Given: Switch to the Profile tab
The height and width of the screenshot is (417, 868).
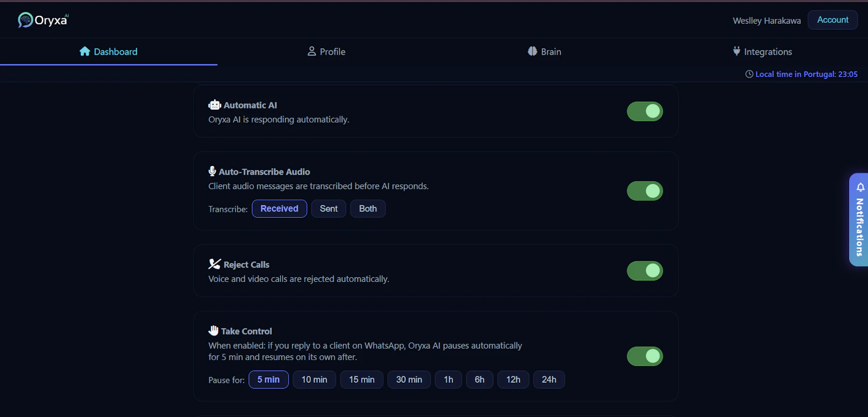Looking at the screenshot, I should [326, 52].
